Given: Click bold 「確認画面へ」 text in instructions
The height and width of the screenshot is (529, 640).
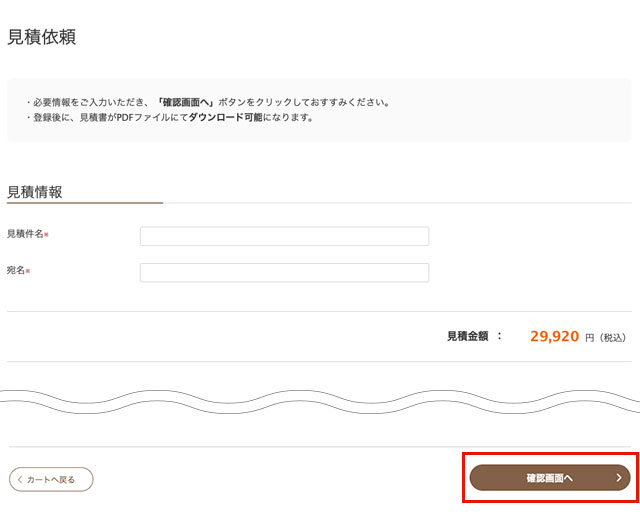Looking at the screenshot, I should point(186,102).
